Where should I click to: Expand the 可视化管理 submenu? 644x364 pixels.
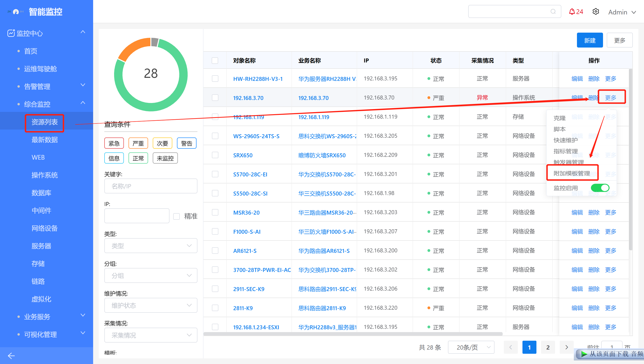[x=83, y=333]
